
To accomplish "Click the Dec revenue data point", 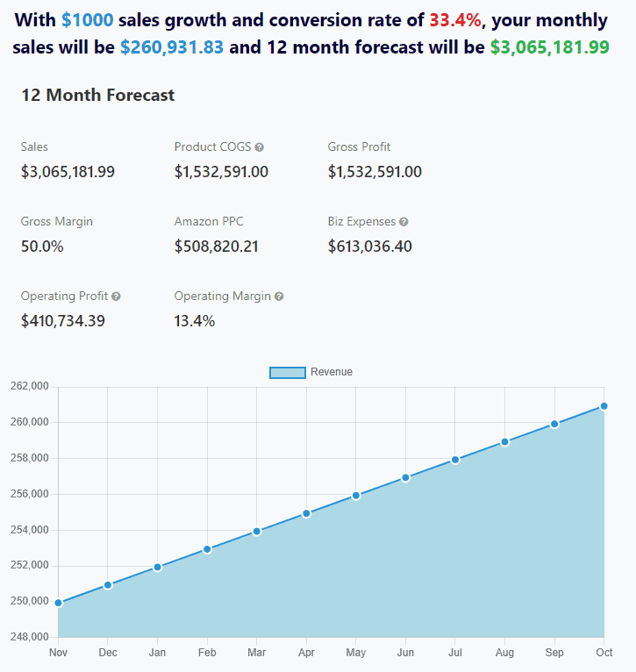I will coord(108,585).
